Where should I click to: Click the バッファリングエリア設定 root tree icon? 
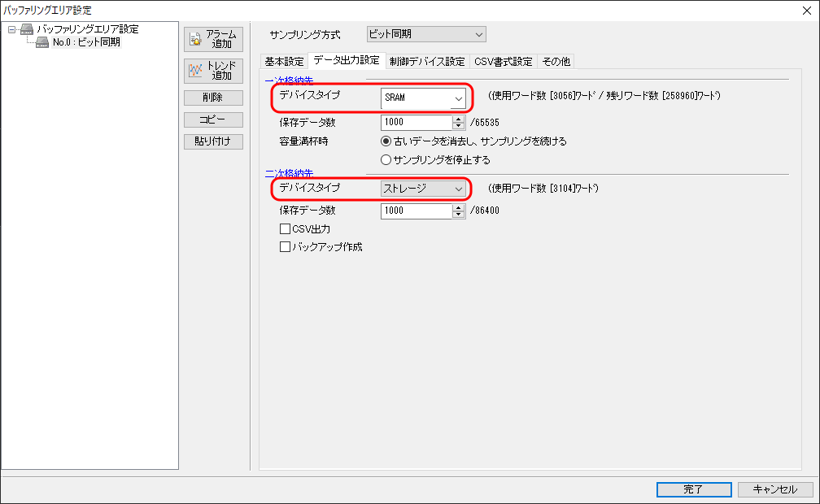click(27, 29)
